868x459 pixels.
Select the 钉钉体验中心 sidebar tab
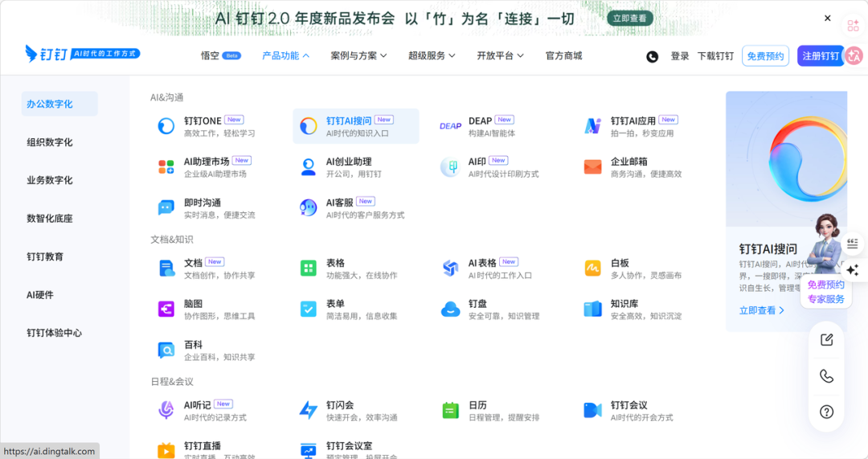click(x=55, y=333)
